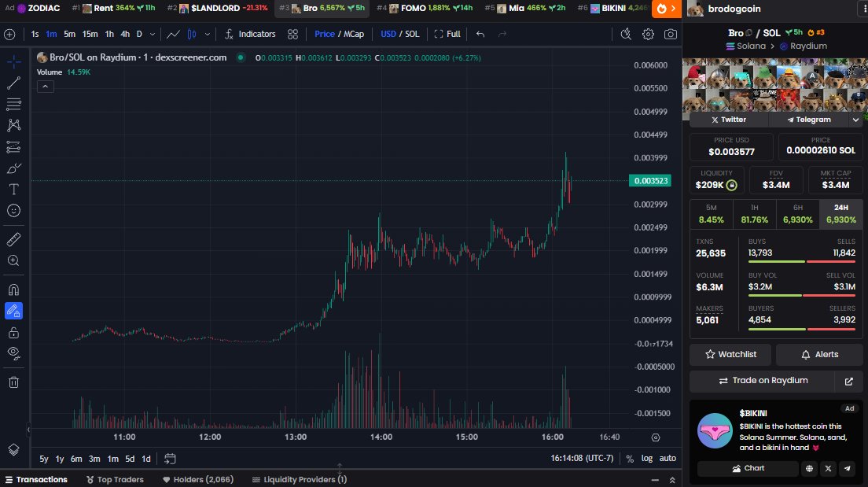Select the 15m timeframe
The width and height of the screenshot is (868, 487).
(x=90, y=35)
